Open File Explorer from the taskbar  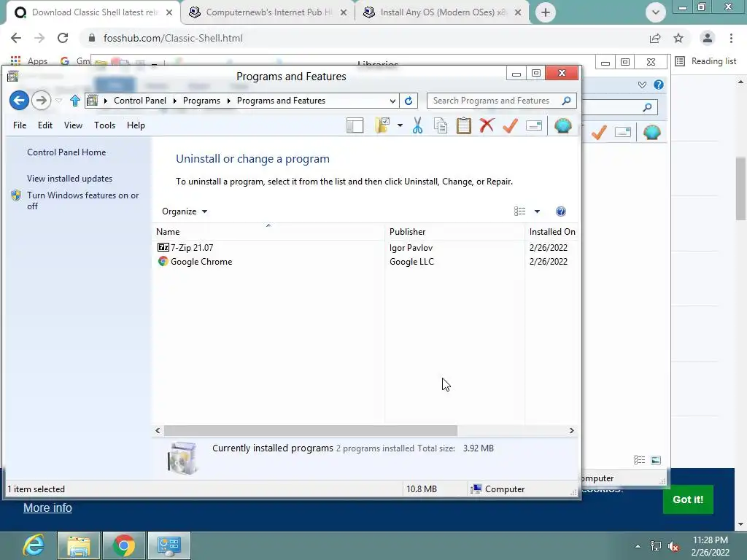(x=79, y=545)
